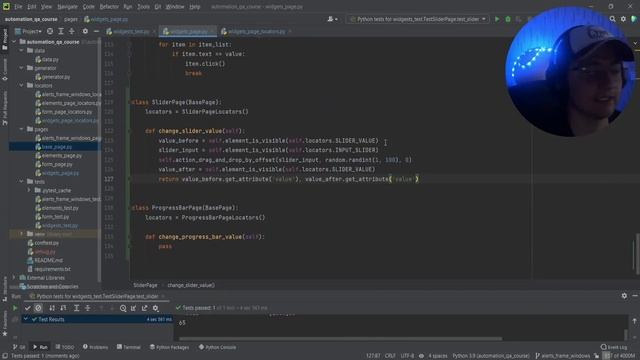Expand External Libraries node
The height and width of the screenshot is (360, 640).
[x=13, y=278]
